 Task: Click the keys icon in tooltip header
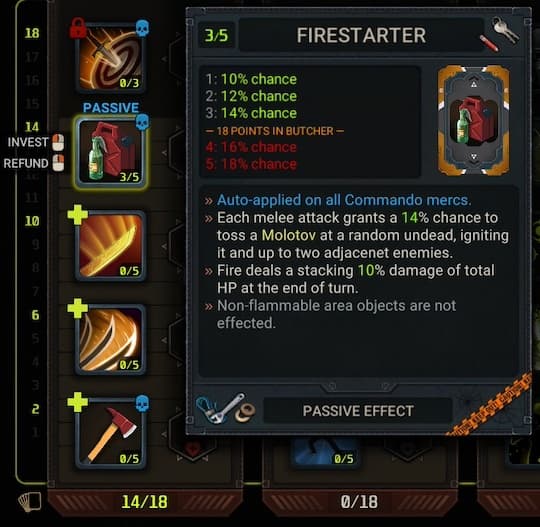(x=506, y=30)
